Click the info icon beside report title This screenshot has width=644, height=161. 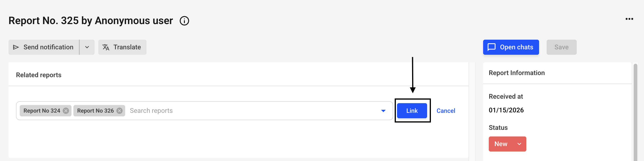click(184, 21)
